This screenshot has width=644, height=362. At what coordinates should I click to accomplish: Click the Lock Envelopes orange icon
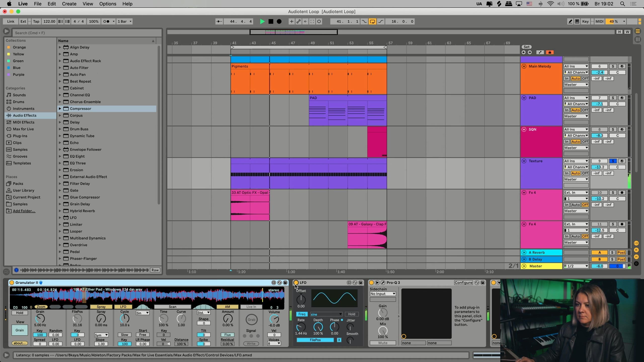tap(550, 52)
